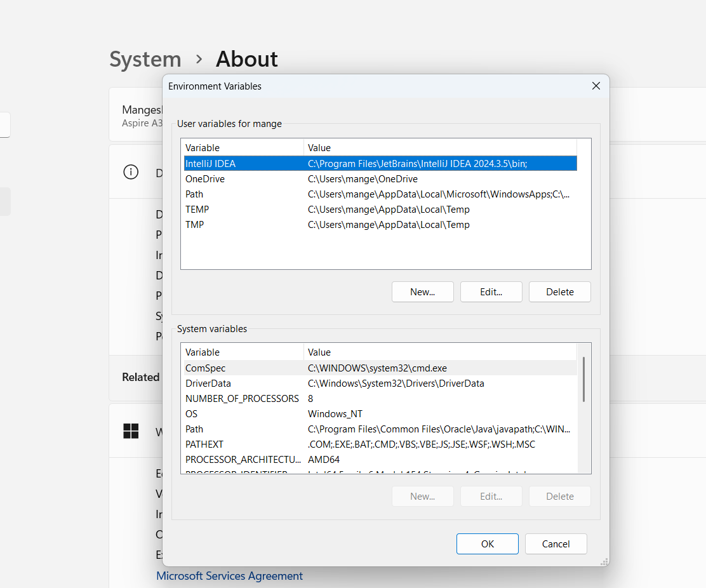Viewport: 706px width, 588px height.
Task: Select the Path variable under User variables
Action: point(194,194)
